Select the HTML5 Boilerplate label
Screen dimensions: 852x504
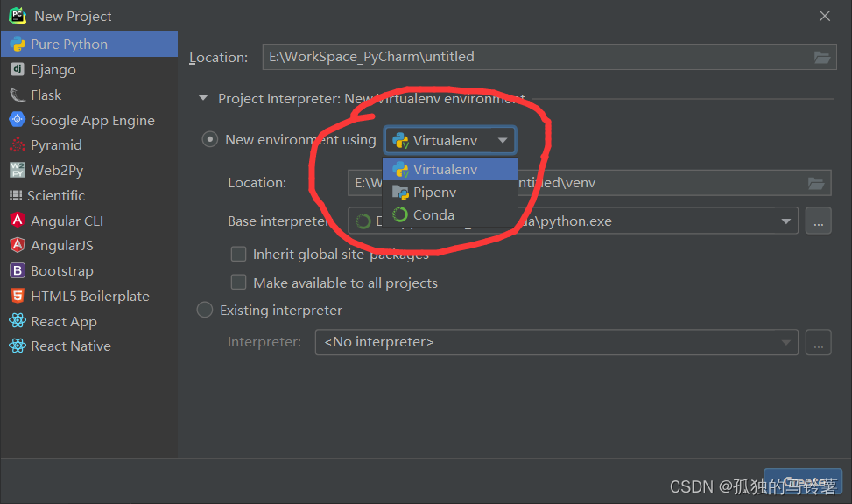(90, 296)
